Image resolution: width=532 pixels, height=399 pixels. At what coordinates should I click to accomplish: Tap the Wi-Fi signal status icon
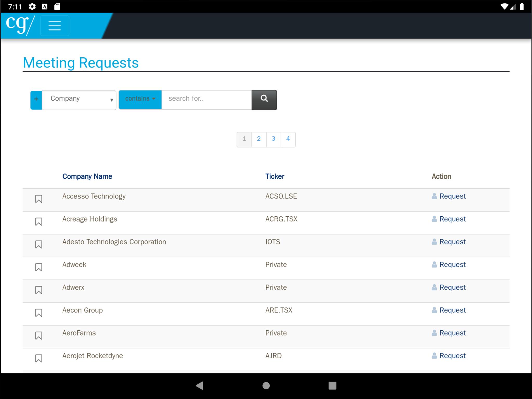coord(504,6)
